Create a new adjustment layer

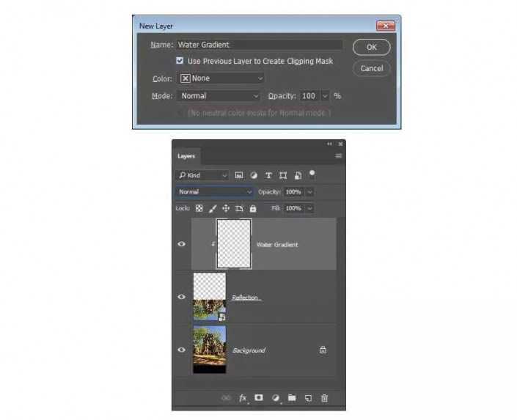tap(276, 398)
